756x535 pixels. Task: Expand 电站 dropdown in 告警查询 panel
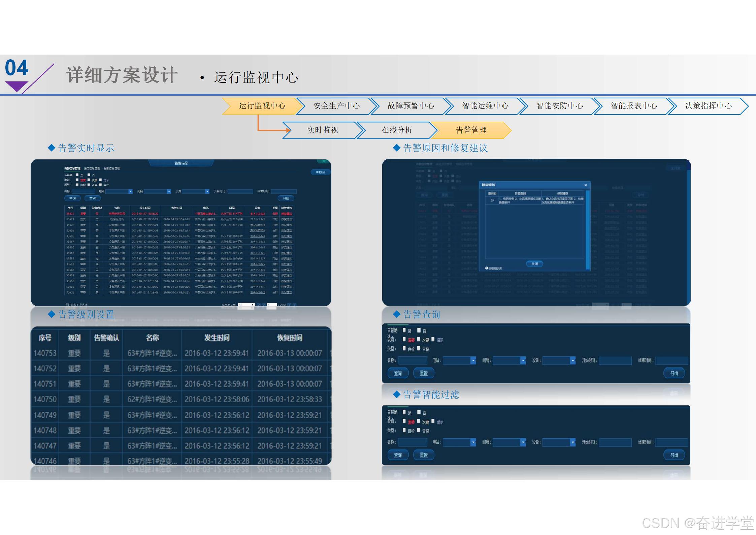click(x=473, y=360)
